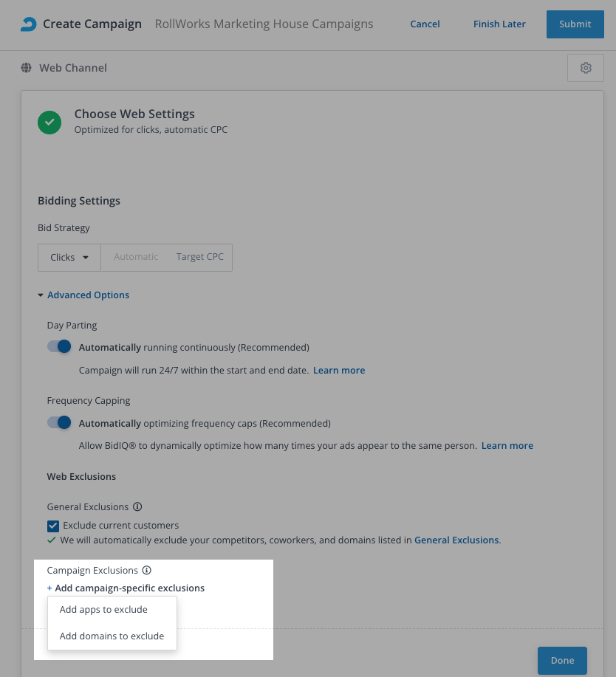Click the Done button
616x677 pixels.
point(562,661)
